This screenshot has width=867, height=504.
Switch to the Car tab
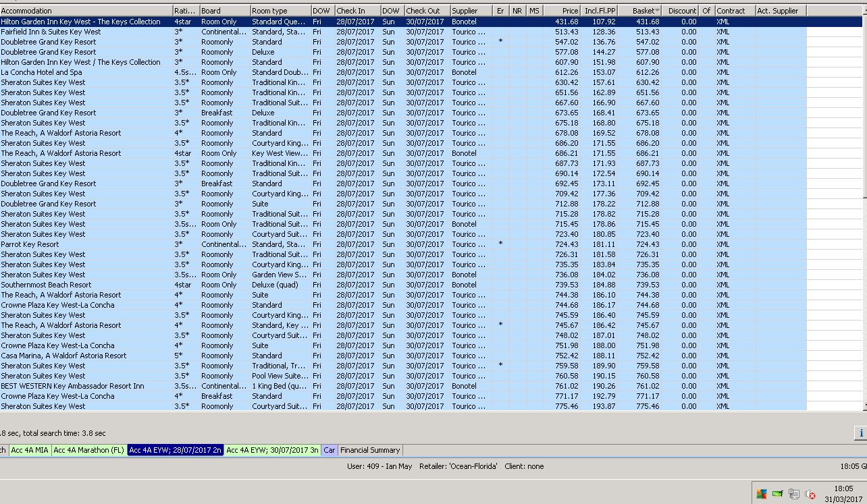[329, 450]
